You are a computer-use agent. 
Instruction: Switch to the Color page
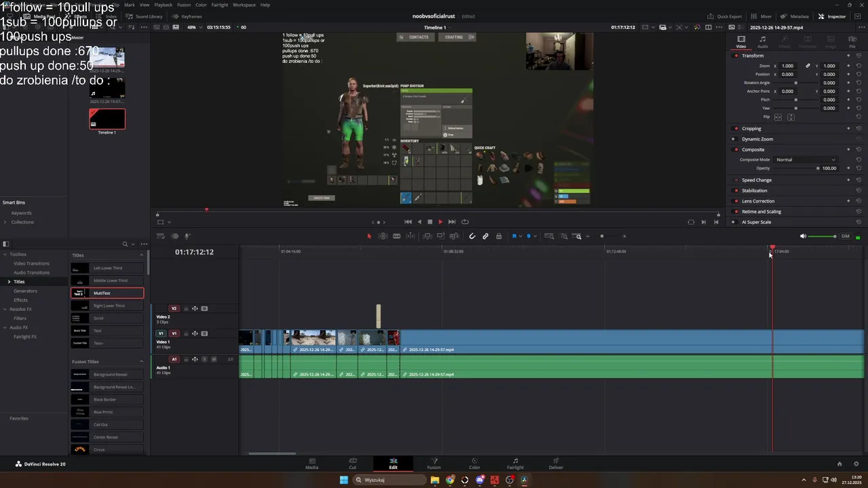pos(475,463)
